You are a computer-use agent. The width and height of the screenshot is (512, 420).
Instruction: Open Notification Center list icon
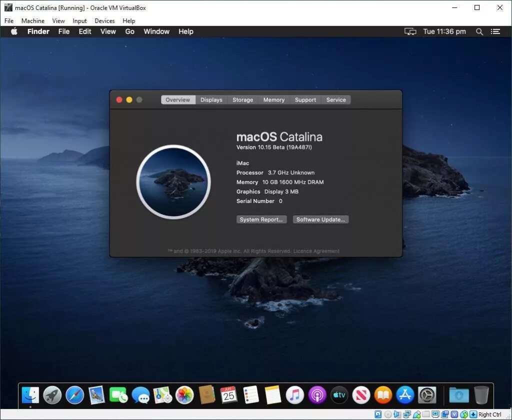495,31
